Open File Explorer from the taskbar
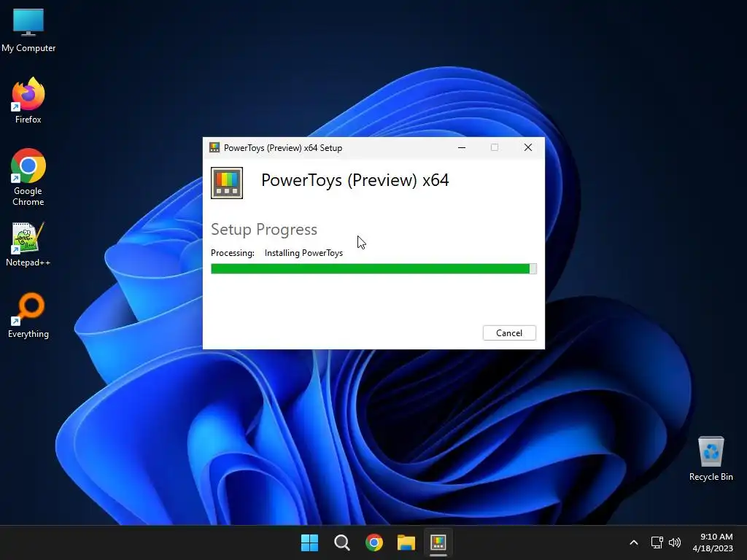Screen dimensions: 747x560 [x=406, y=542]
